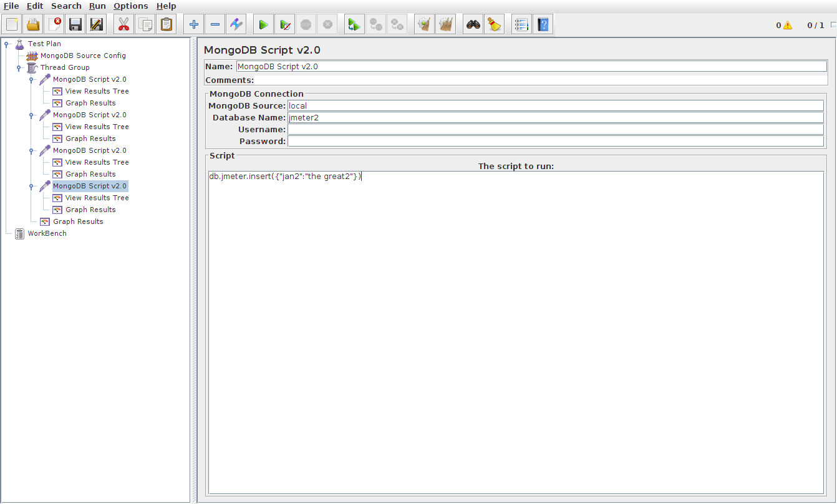Click Reset Search broom icon
The width and height of the screenshot is (837, 504).
click(494, 25)
